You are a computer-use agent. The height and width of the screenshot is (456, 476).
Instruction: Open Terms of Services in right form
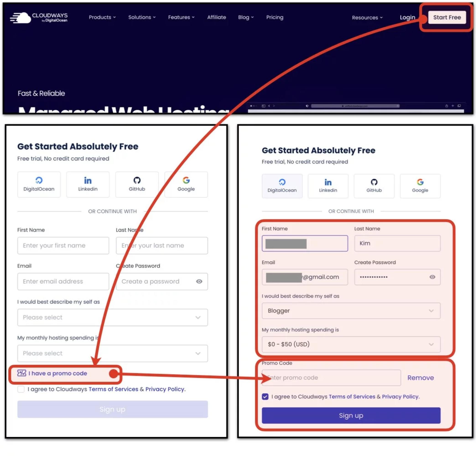pos(352,396)
